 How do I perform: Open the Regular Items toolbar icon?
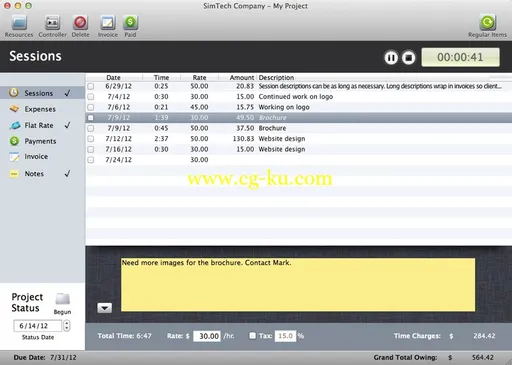[487, 23]
